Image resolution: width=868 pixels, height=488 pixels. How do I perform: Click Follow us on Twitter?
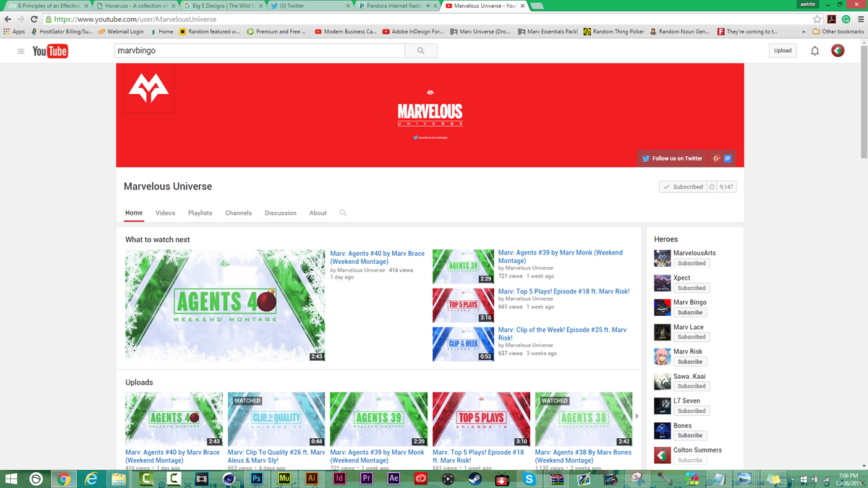click(x=672, y=158)
